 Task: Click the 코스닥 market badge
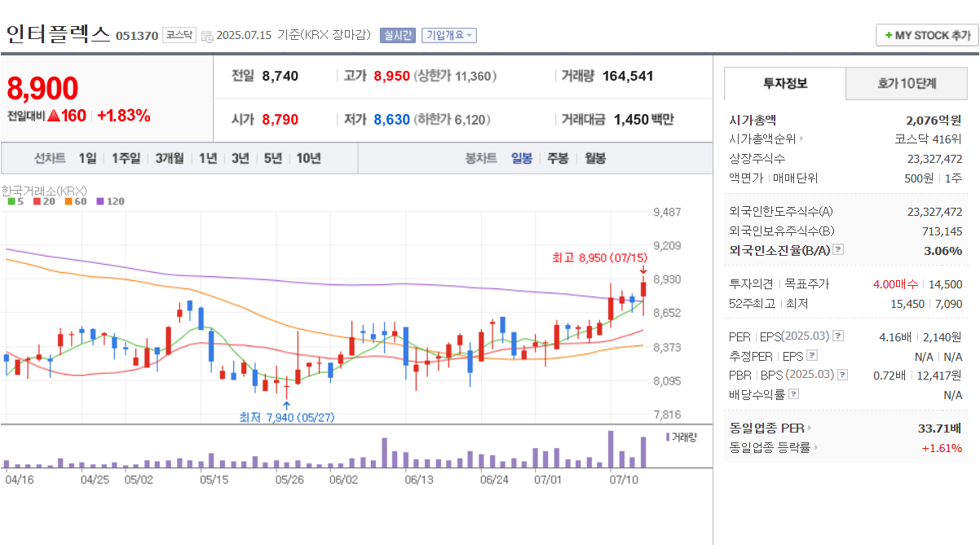179,35
